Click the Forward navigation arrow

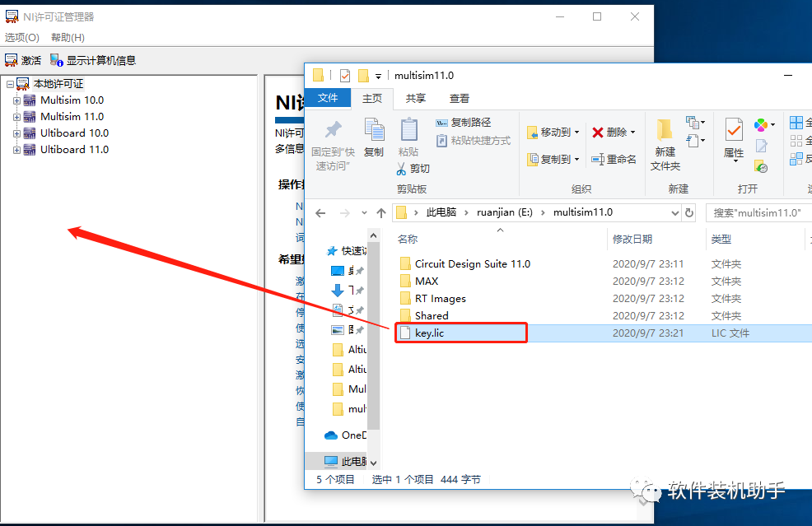pos(344,212)
